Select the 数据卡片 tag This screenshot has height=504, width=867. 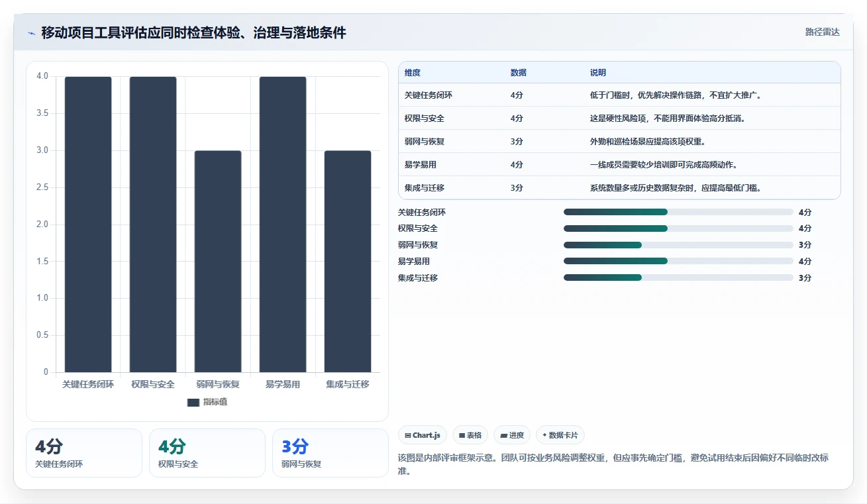(560, 435)
